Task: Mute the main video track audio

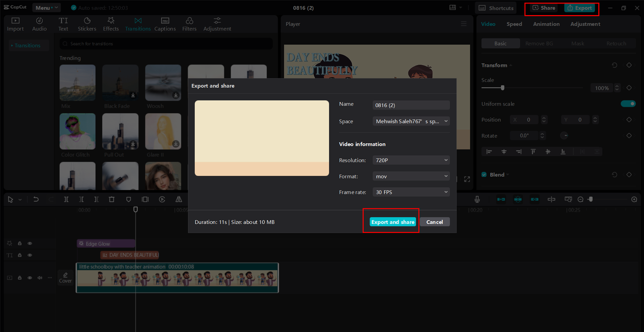Action: (x=40, y=278)
